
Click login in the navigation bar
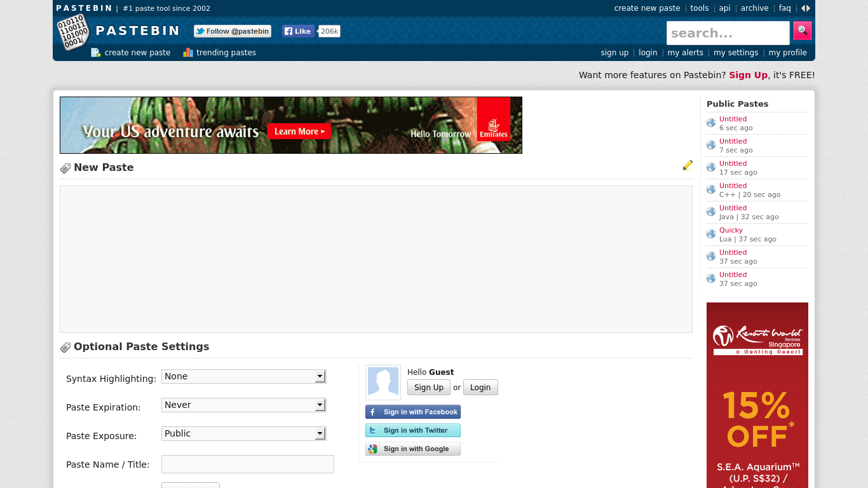[648, 53]
